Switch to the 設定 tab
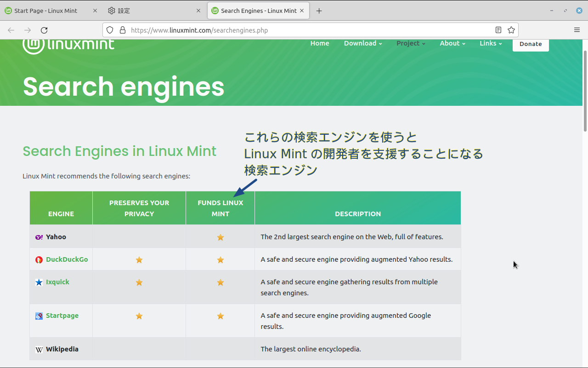Viewport: 588px width, 368px height. pyautogui.click(x=155, y=11)
